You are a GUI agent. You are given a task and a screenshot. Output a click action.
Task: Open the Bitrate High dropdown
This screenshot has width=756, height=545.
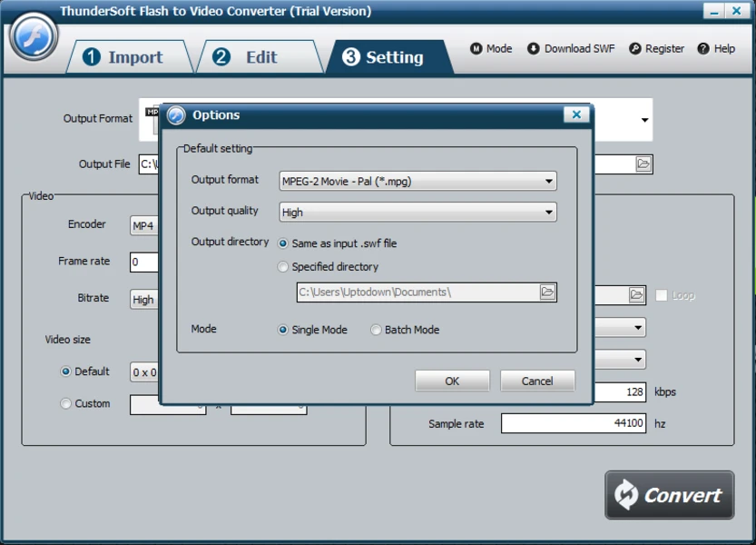pyautogui.click(x=144, y=299)
